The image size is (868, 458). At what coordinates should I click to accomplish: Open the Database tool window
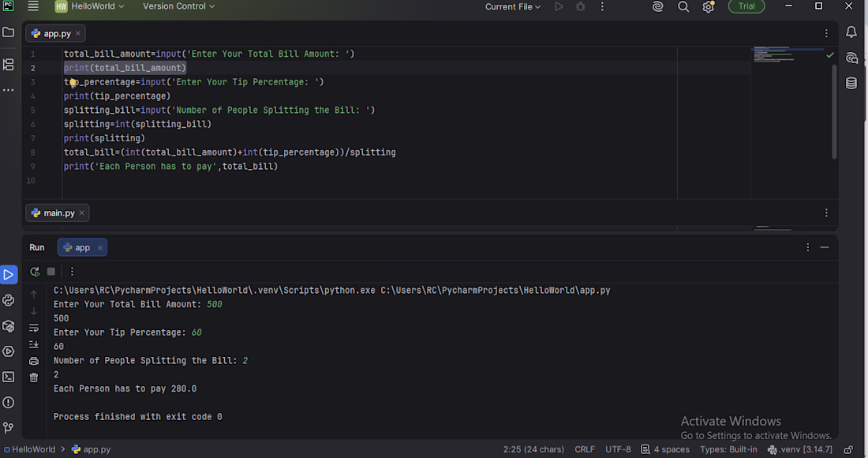(x=851, y=83)
